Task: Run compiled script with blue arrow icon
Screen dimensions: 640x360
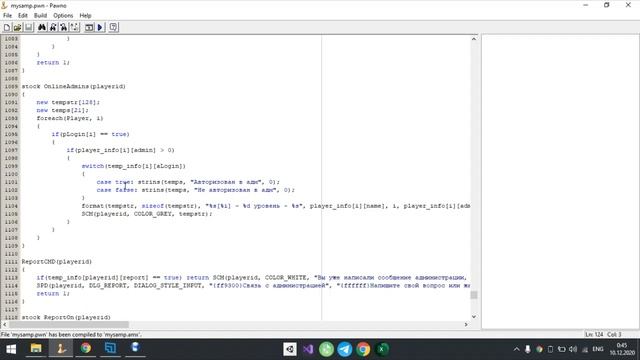Action: click(x=100, y=27)
